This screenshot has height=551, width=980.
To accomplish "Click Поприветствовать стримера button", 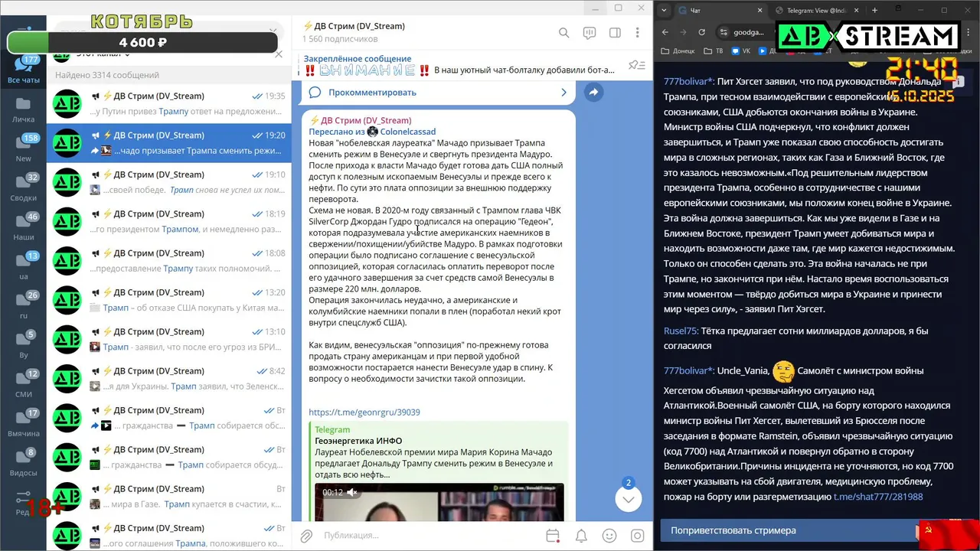I will pyautogui.click(x=789, y=530).
